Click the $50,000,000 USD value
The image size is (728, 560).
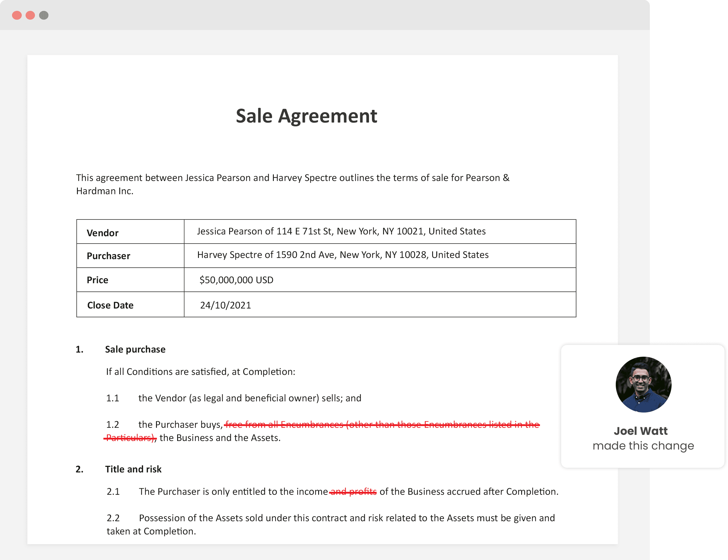[x=236, y=280]
